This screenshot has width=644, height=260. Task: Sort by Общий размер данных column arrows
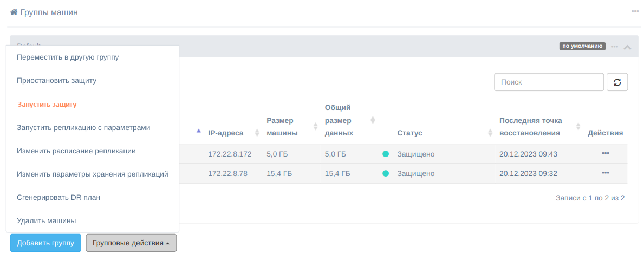tap(373, 120)
